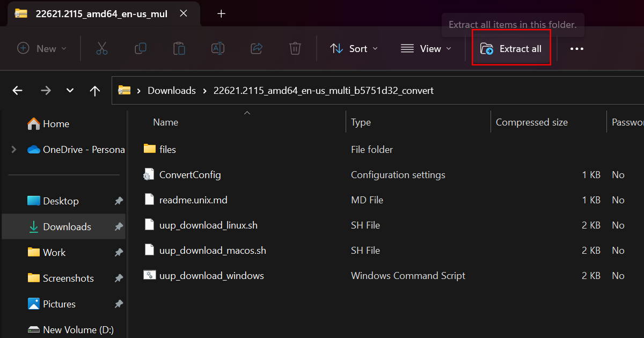The image size is (644, 338).
Task: Select Downloads in the address breadcrumb
Action: (x=172, y=91)
